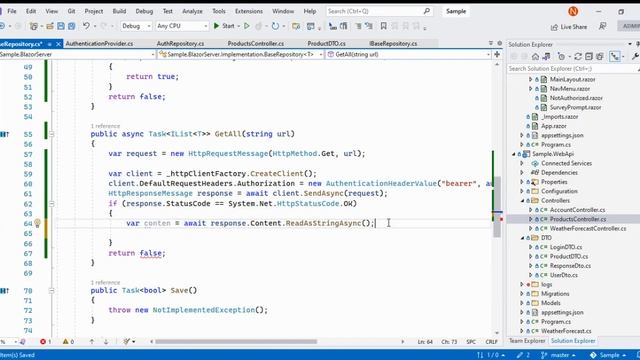Select ProductDTO.cs in Solution Explorer
640x360 pixels.
(x=569, y=257)
